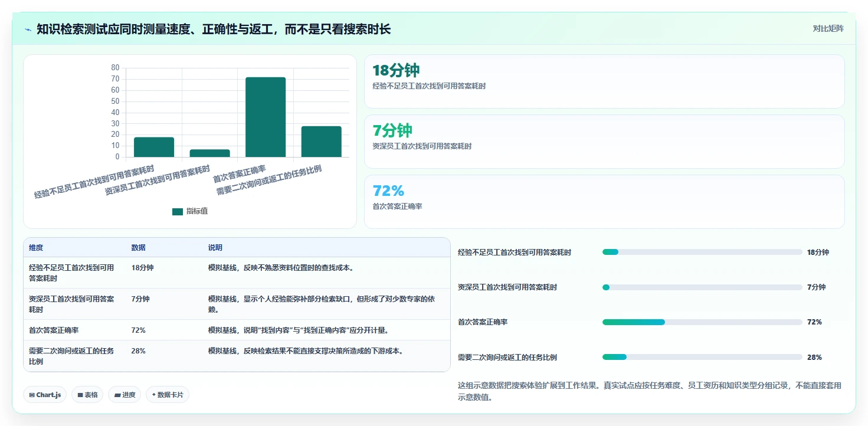Click the 7分钟 progress bar

pos(702,287)
